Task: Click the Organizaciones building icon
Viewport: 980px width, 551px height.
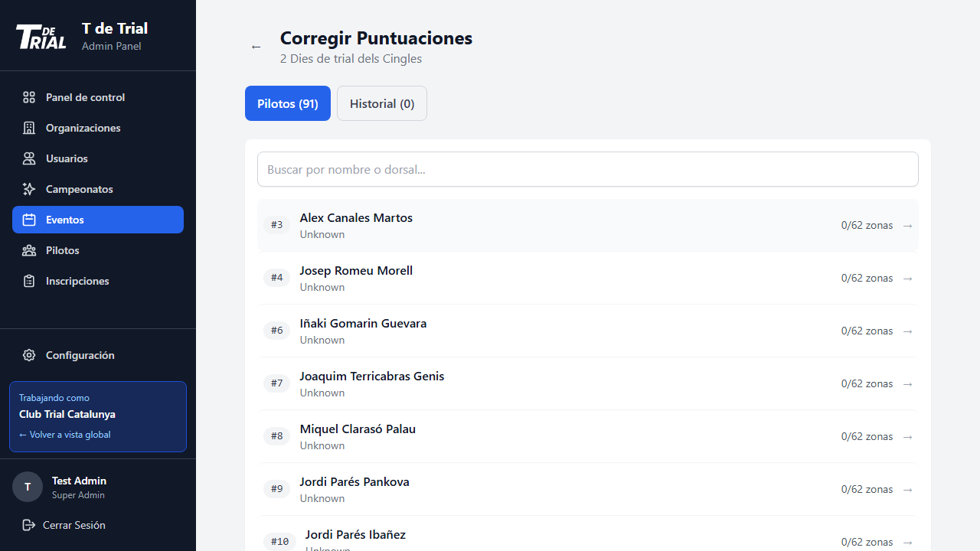Action: point(29,128)
